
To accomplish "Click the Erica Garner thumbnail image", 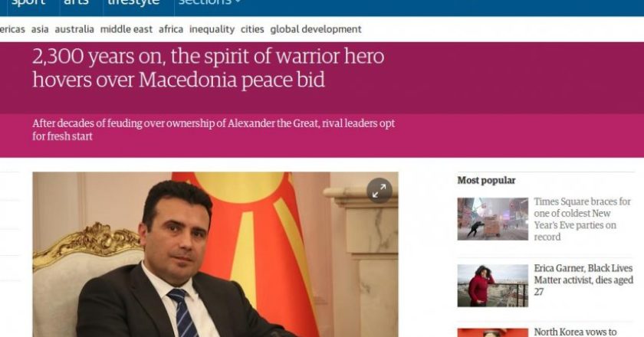I will [x=492, y=286].
